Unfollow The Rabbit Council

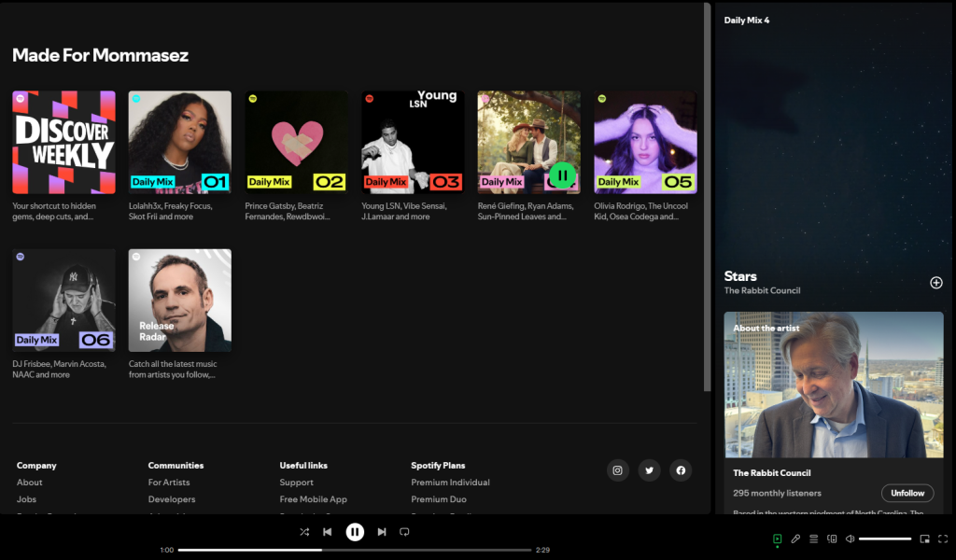tap(907, 493)
